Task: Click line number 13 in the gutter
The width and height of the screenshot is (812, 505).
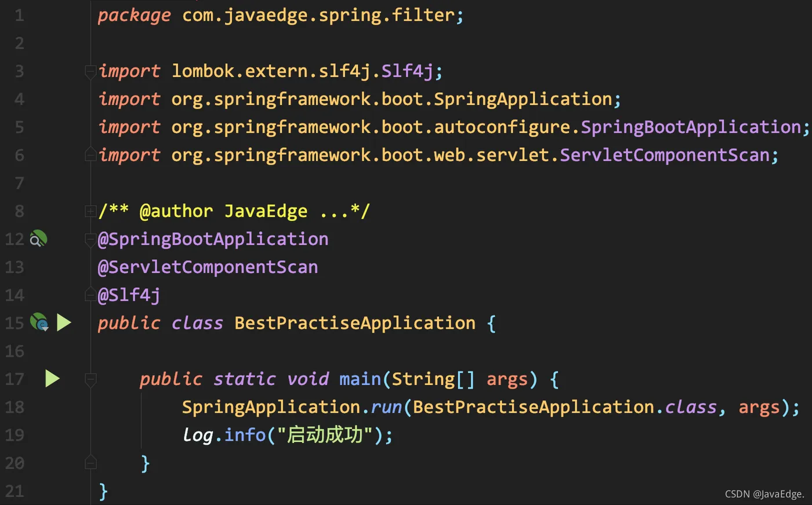Action: click(14, 267)
